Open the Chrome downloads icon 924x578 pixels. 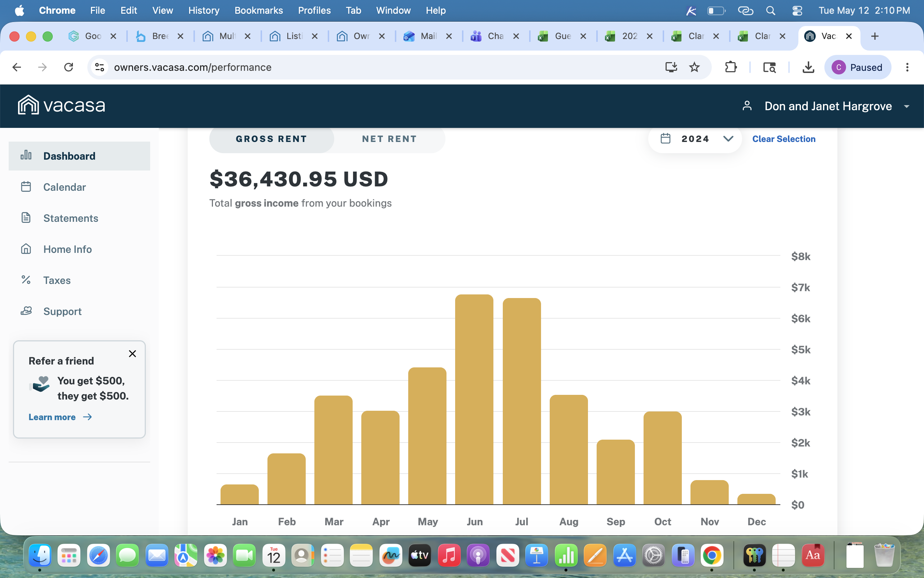[808, 67]
